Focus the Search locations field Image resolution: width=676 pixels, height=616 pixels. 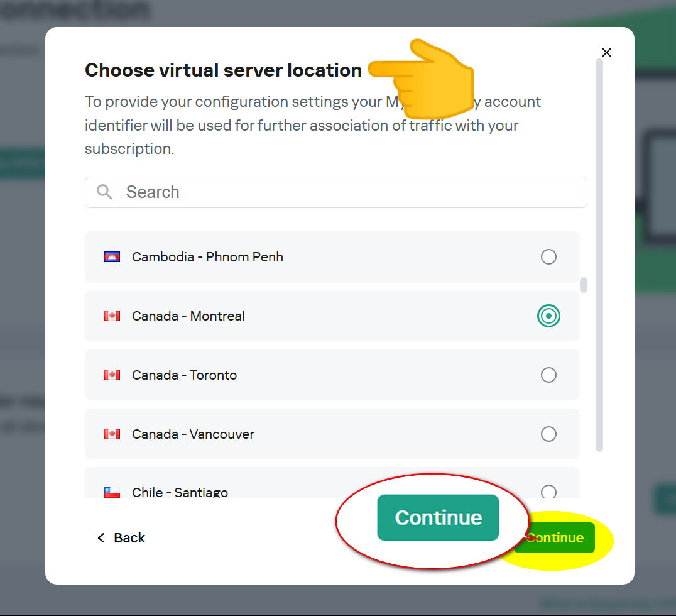(x=336, y=192)
